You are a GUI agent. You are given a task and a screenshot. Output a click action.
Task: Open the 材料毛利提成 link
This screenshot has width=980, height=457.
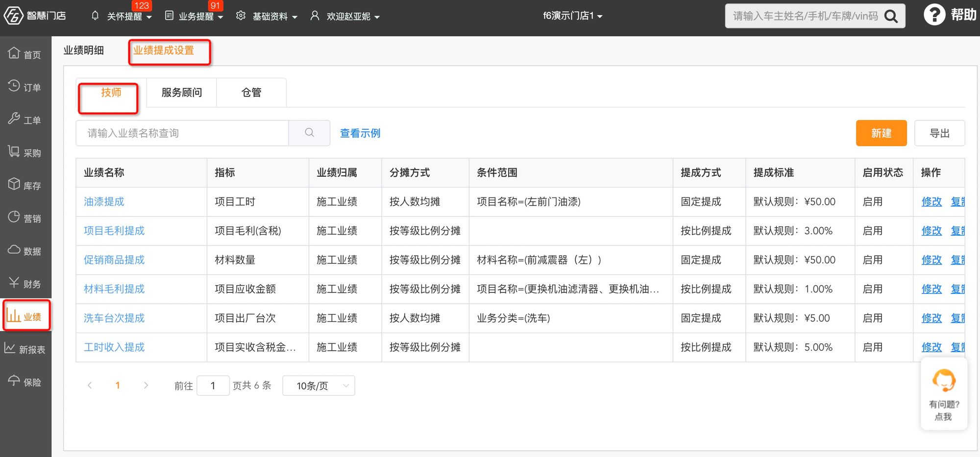pos(114,289)
